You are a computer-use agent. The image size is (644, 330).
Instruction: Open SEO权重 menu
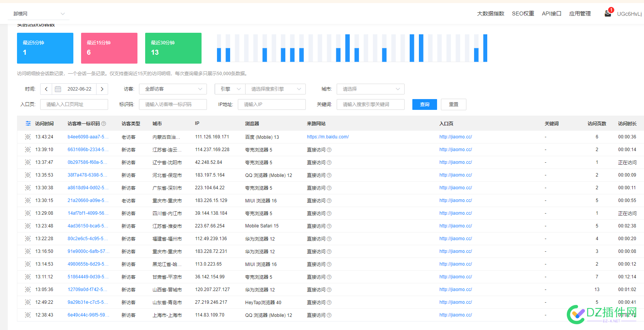[523, 13]
